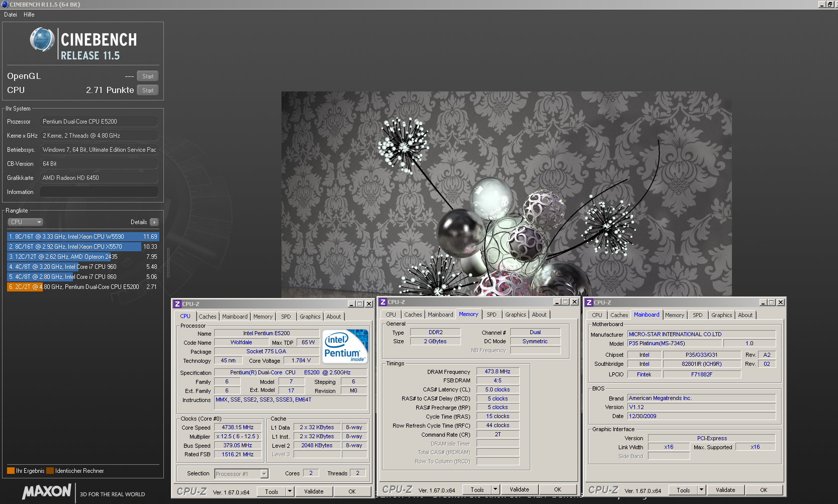Click the CPU-Z Z icon in Memory window title
Viewport: 838px width, 504px height.
pyautogui.click(x=383, y=302)
